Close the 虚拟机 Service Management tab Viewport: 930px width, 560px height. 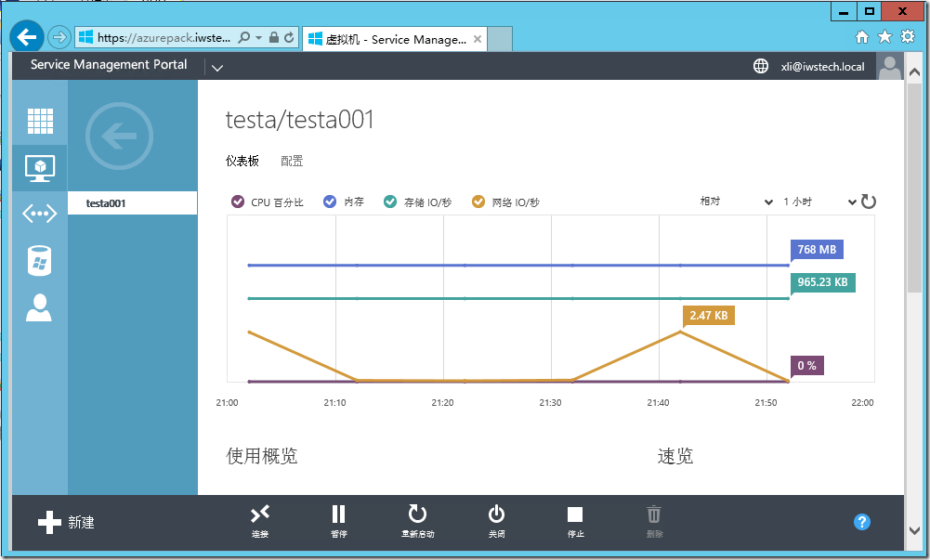point(478,39)
